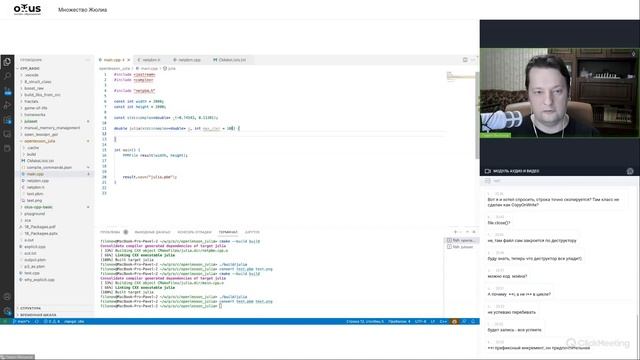The height and width of the screenshot is (360, 640).
Task: Click the split editor icon
Action: tap(465, 60)
